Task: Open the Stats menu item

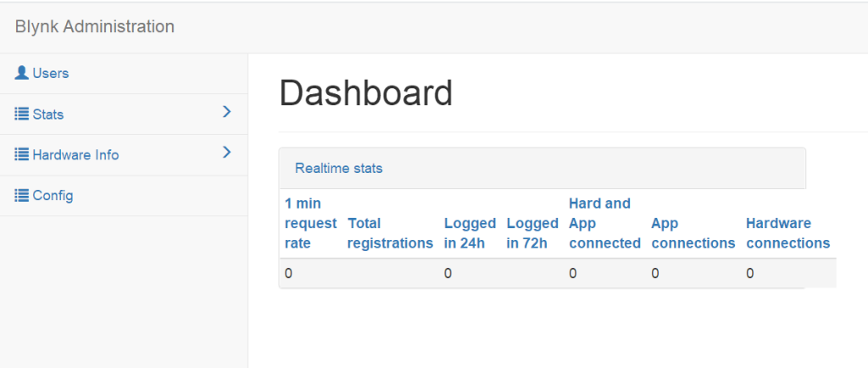Action: 48,114
